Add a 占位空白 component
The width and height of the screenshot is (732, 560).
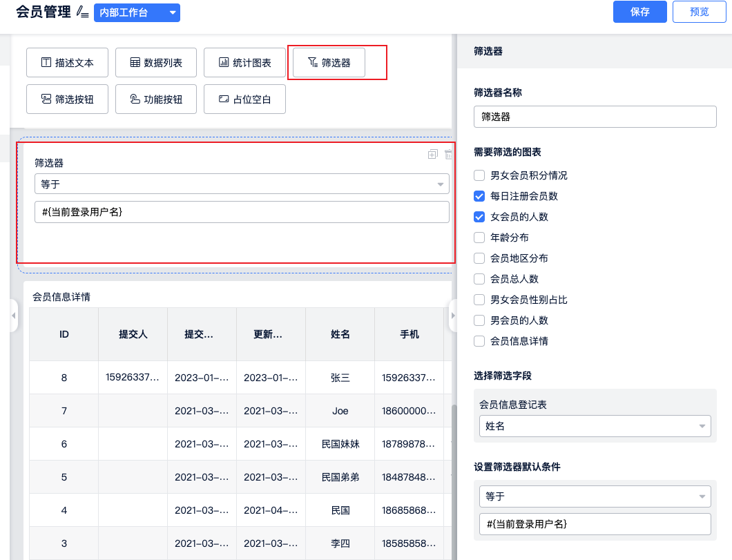[245, 99]
